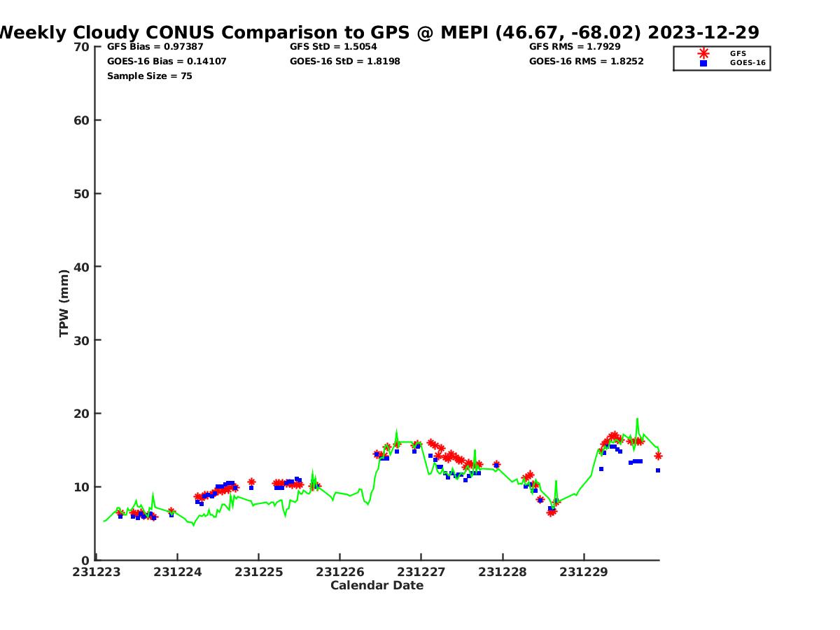Click the Sample Size = 75 text
The height and width of the screenshot is (630, 840).
149,76
